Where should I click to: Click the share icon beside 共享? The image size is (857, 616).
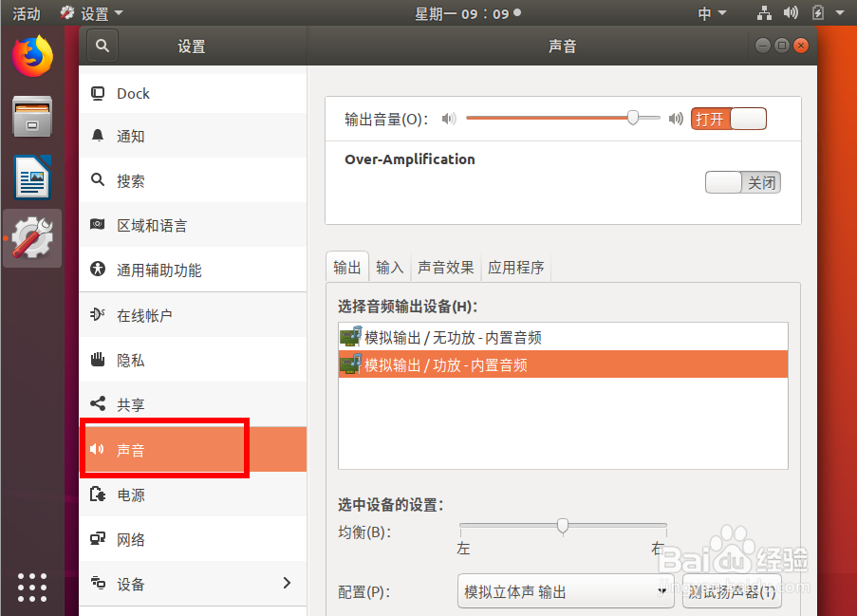pyautogui.click(x=98, y=404)
